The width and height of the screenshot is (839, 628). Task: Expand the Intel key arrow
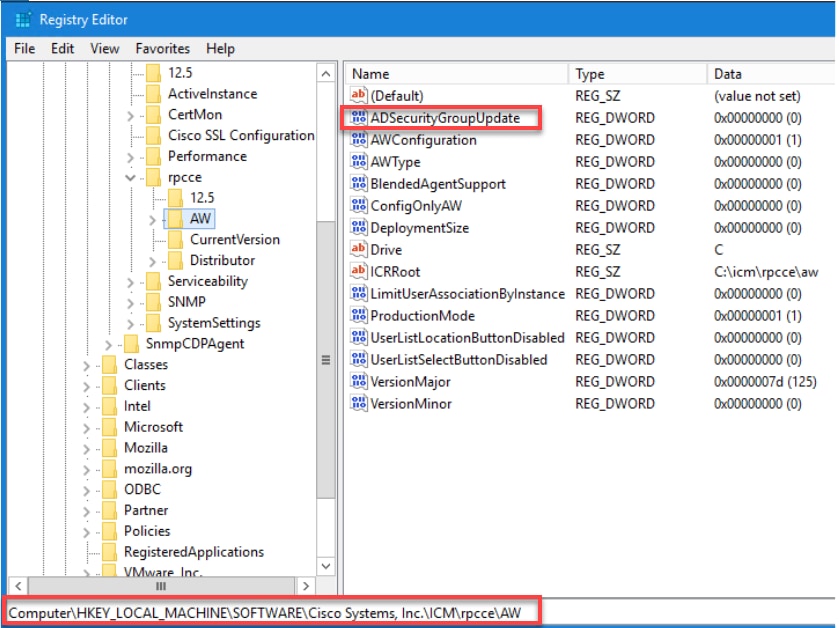coord(86,407)
